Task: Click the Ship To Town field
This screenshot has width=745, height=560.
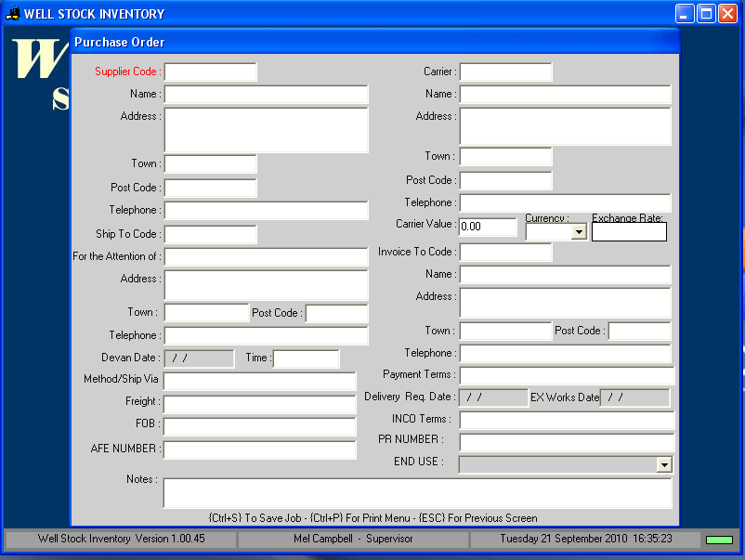Action: (x=206, y=313)
